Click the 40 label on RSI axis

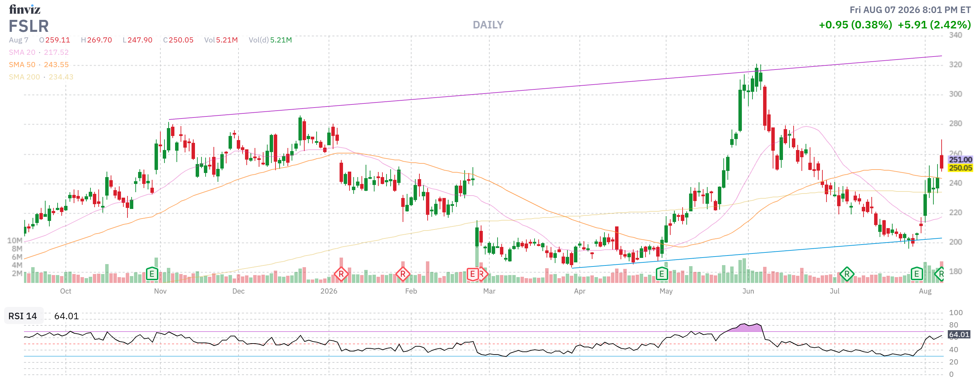tap(953, 350)
